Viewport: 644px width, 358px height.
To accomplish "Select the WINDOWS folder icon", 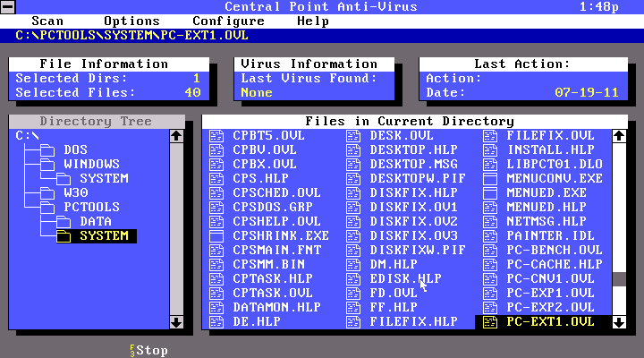I will [47, 165].
